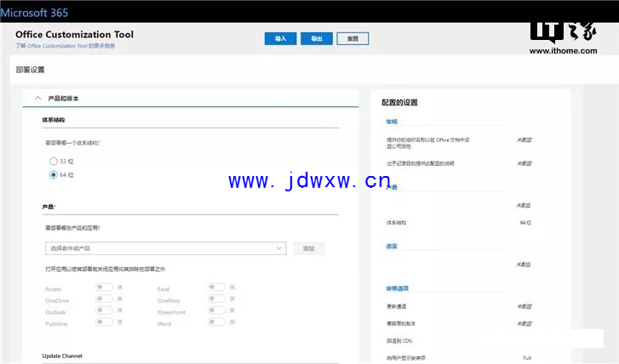Select the 32 位 radio button

(x=54, y=161)
